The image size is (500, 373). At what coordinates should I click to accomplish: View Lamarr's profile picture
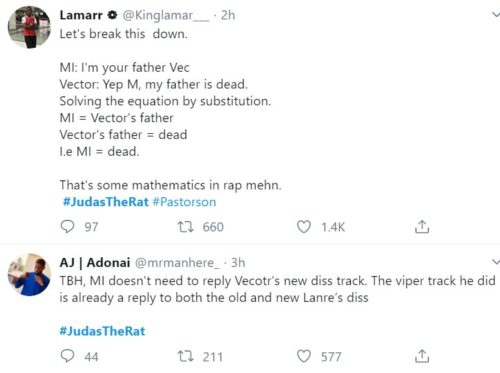[x=29, y=27]
